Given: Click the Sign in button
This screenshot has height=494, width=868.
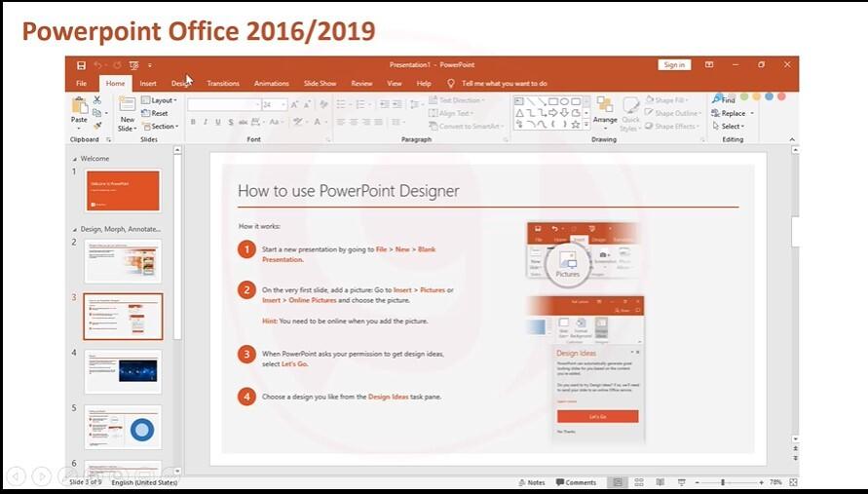Looking at the screenshot, I should (x=674, y=65).
